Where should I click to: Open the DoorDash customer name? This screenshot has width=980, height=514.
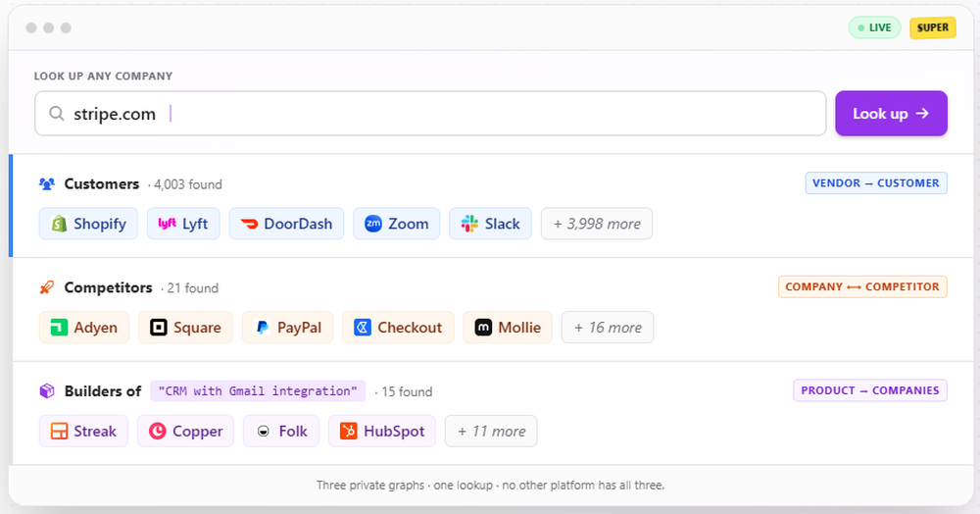click(x=298, y=224)
